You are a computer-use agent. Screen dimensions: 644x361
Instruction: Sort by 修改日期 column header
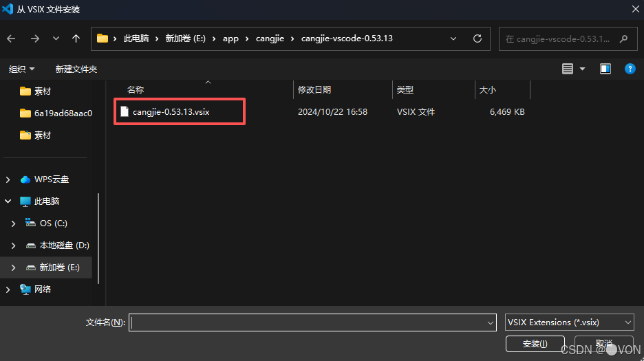314,90
